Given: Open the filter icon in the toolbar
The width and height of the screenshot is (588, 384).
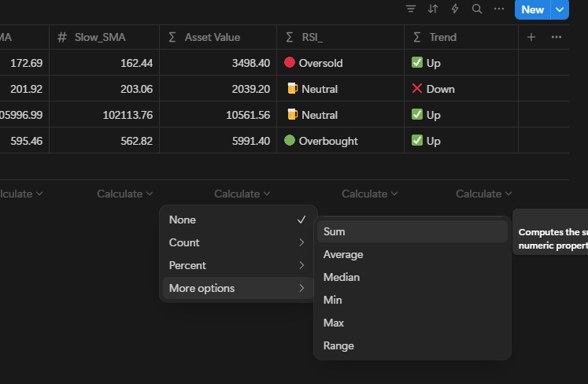Looking at the screenshot, I should (410, 9).
